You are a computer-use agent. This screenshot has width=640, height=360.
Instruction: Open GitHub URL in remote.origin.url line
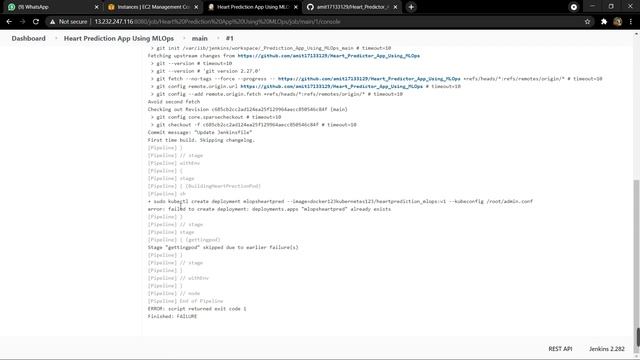[x=331, y=87]
